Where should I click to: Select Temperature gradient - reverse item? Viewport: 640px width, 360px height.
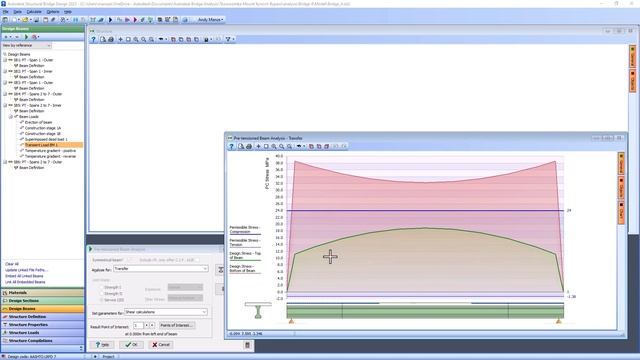point(50,156)
